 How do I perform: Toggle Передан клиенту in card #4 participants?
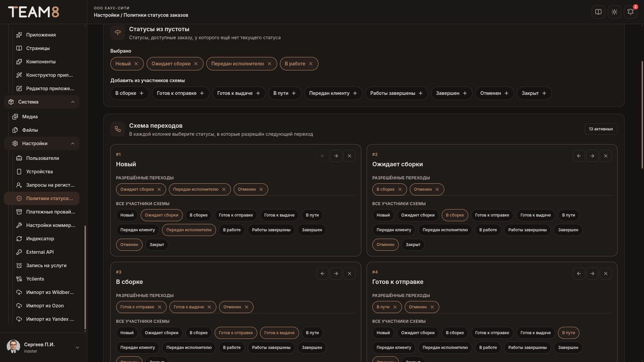pyautogui.click(x=394, y=348)
